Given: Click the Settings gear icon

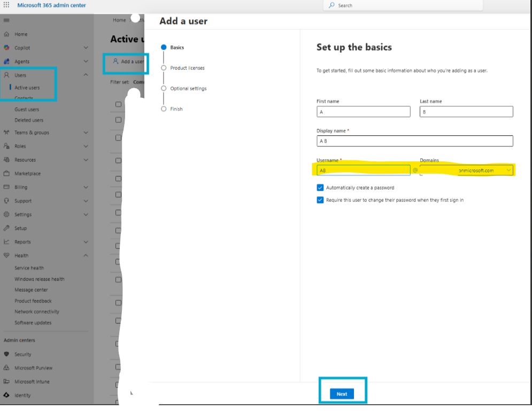Looking at the screenshot, I should 6,214.
